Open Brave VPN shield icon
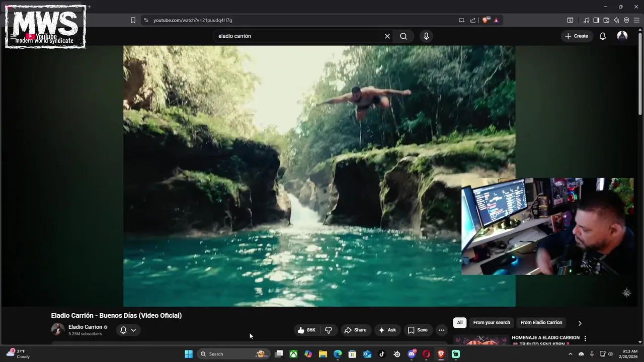This screenshot has width=644, height=362. coord(626,20)
